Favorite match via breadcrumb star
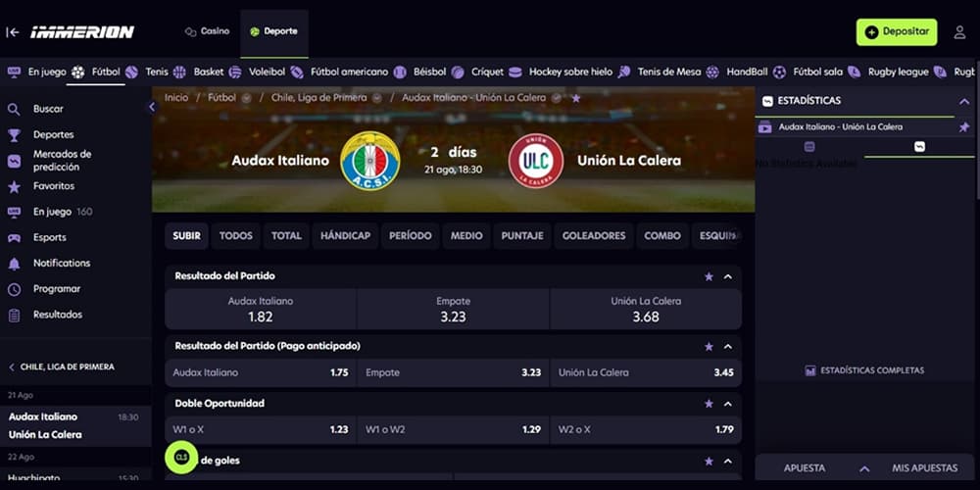The height and width of the screenshot is (490, 980). pos(575,98)
